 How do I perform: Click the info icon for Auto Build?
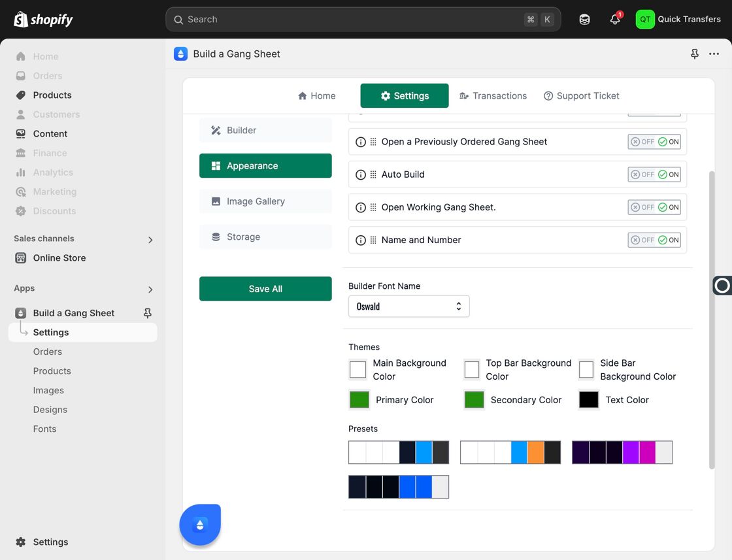(x=360, y=174)
